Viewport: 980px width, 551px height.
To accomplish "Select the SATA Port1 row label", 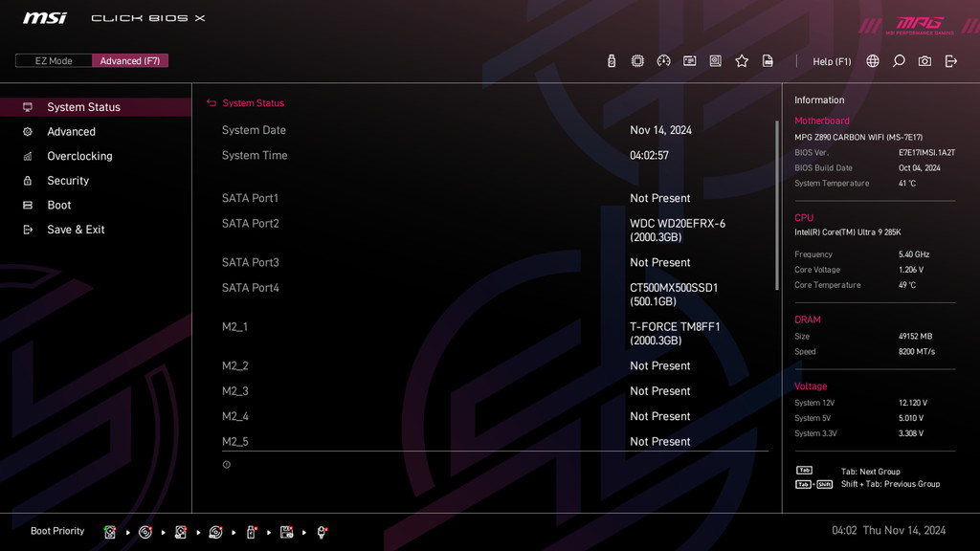I will pyautogui.click(x=250, y=198).
